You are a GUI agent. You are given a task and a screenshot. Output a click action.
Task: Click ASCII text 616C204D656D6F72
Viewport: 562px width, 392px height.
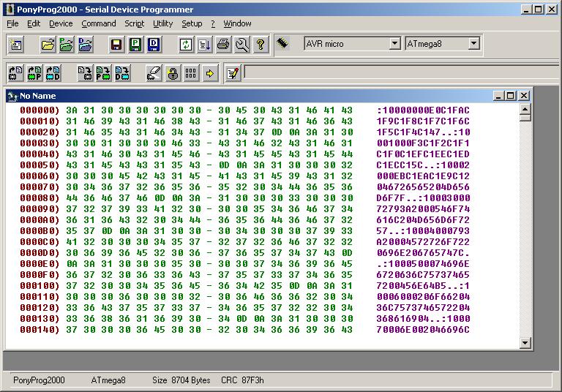[x=423, y=220]
